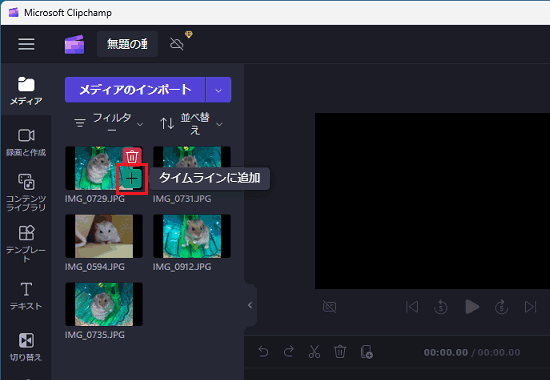The height and width of the screenshot is (380, 550).
Task: Expand the import media dropdown arrow
Action: coord(219,90)
